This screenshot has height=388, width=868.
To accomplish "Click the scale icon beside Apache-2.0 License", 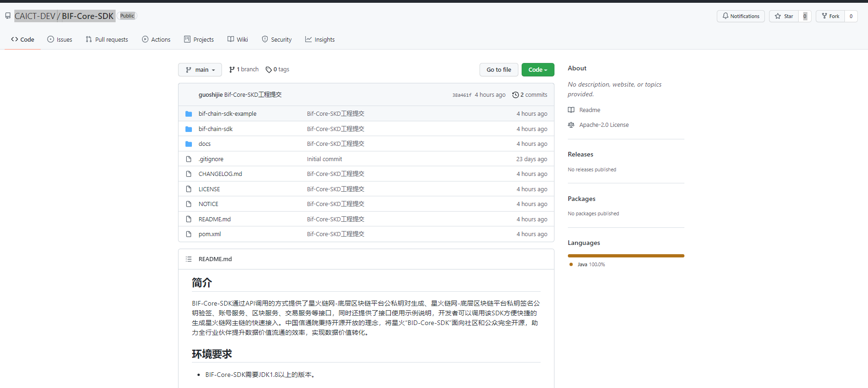I will (571, 125).
